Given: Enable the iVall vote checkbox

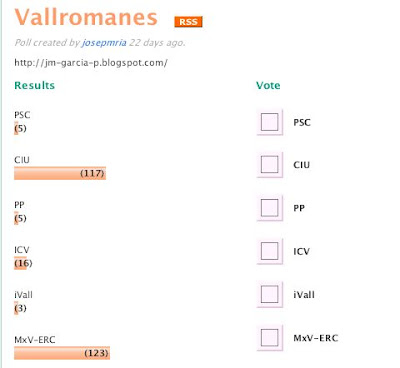Looking at the screenshot, I should (269, 294).
